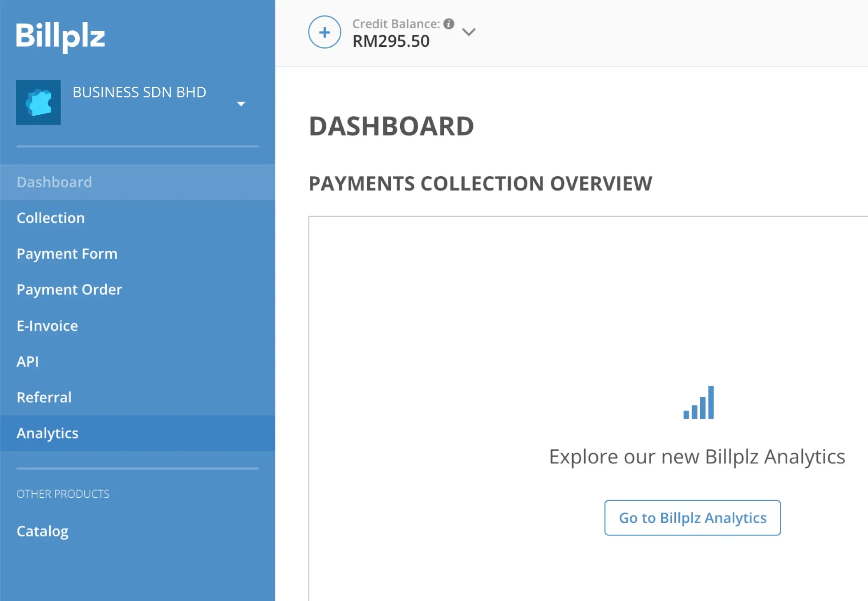This screenshot has height=601, width=868.
Task: Click the OTHER PRODUCTS label
Action: click(63, 494)
